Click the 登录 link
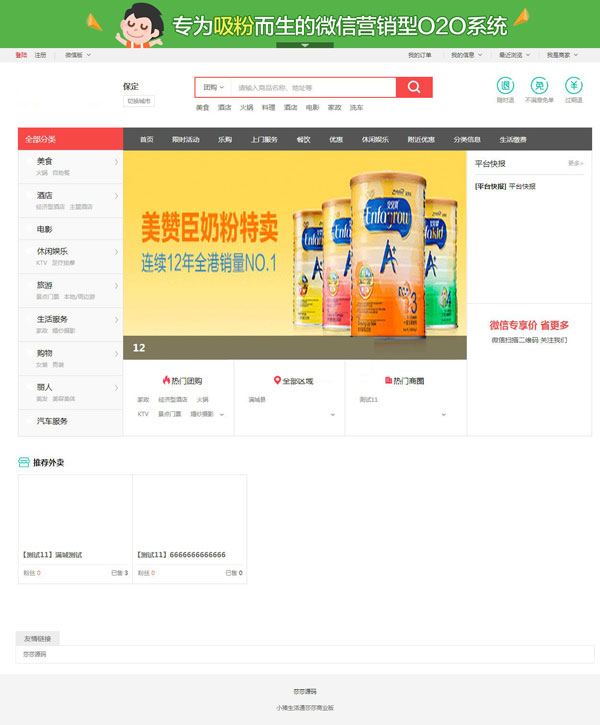This screenshot has height=725, width=600. (x=21, y=55)
